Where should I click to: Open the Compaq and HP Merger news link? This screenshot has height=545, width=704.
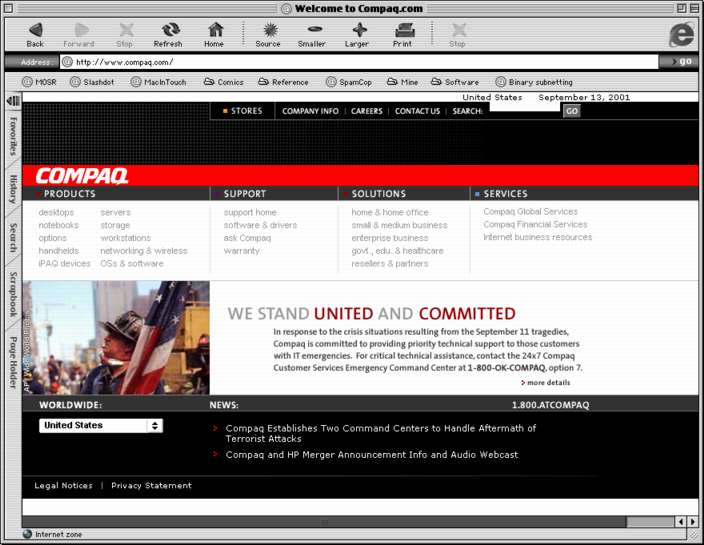pyautogui.click(x=371, y=455)
